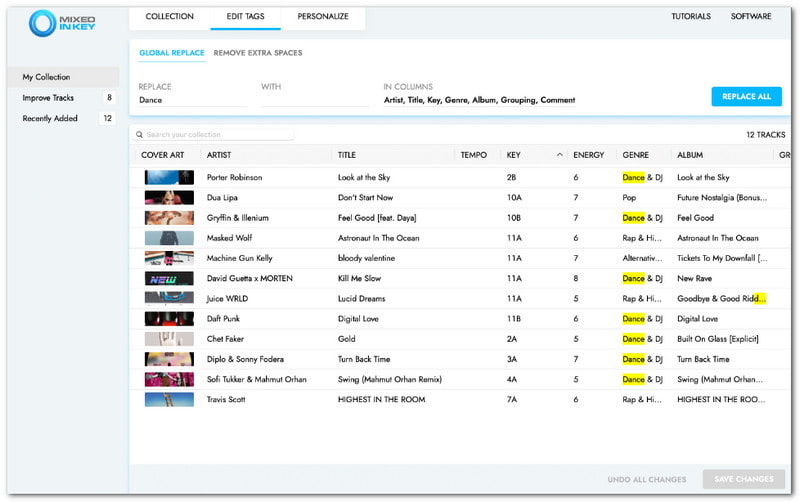Click 'Built On Glass [Explicit]' album cell

pyautogui.click(x=718, y=339)
